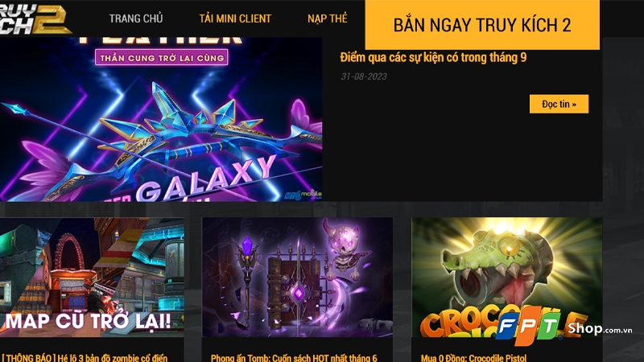Click the 31-08-2023 article date
The width and height of the screenshot is (644, 362).
(x=364, y=76)
